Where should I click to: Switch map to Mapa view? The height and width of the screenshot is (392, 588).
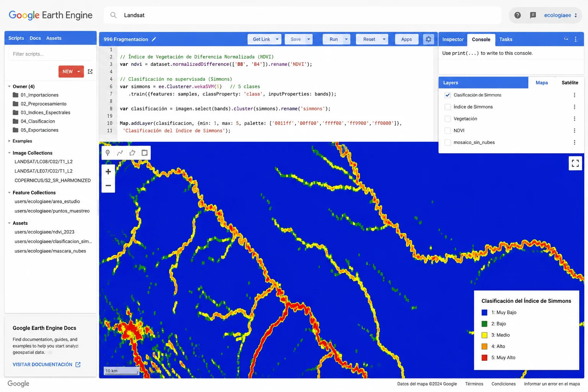(x=542, y=83)
